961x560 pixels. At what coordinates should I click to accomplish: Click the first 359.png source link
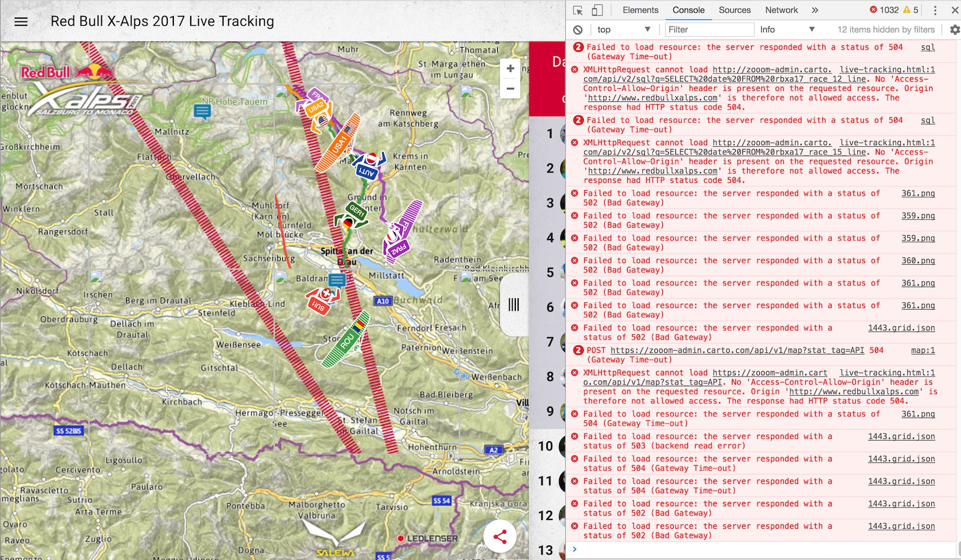(x=918, y=216)
